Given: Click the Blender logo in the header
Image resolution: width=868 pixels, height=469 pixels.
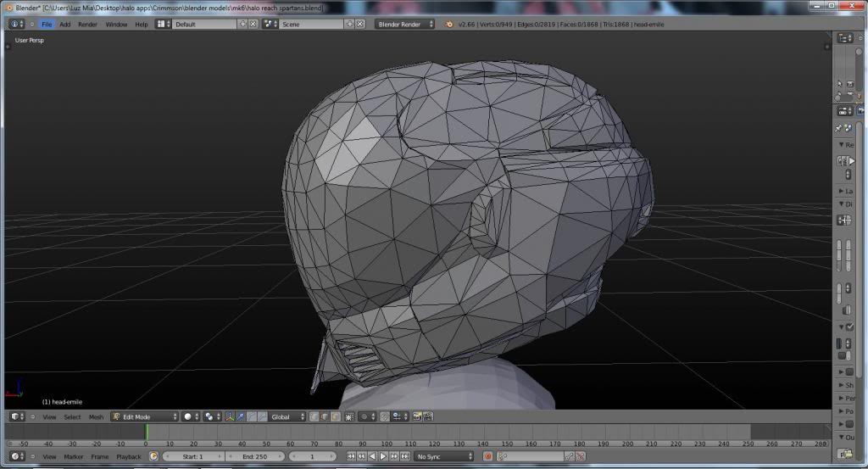Looking at the screenshot, I should pos(449,25).
